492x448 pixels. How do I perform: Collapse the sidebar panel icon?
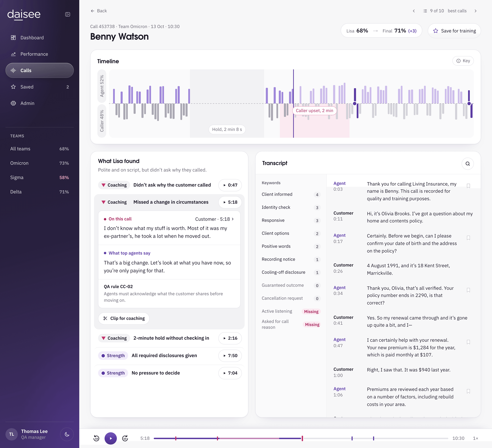pos(68,14)
